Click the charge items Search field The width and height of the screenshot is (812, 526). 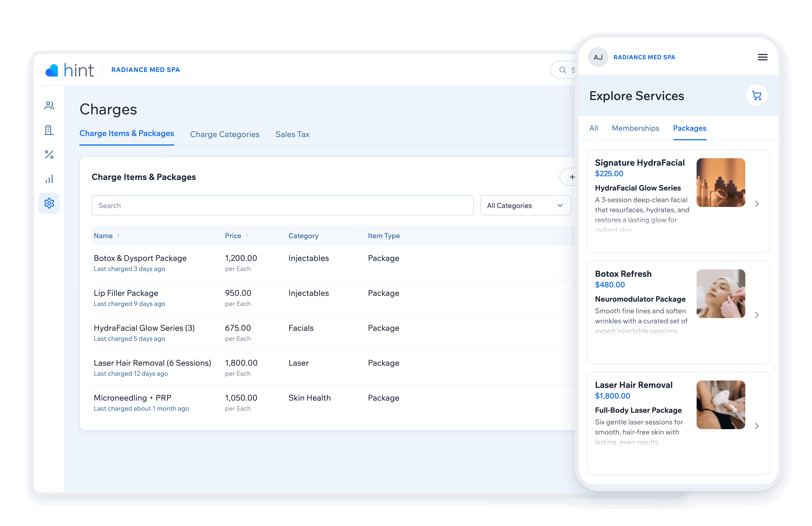click(282, 205)
